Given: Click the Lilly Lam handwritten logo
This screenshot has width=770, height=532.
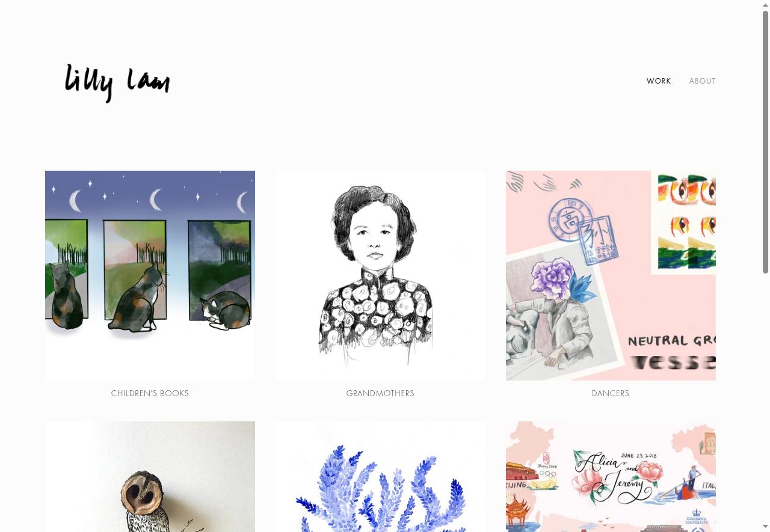Looking at the screenshot, I should pyautogui.click(x=117, y=83).
